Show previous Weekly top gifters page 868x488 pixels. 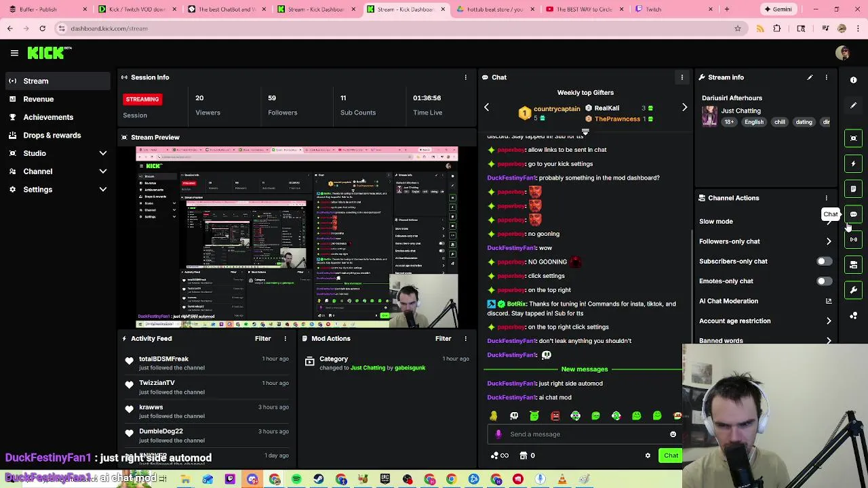tap(486, 107)
